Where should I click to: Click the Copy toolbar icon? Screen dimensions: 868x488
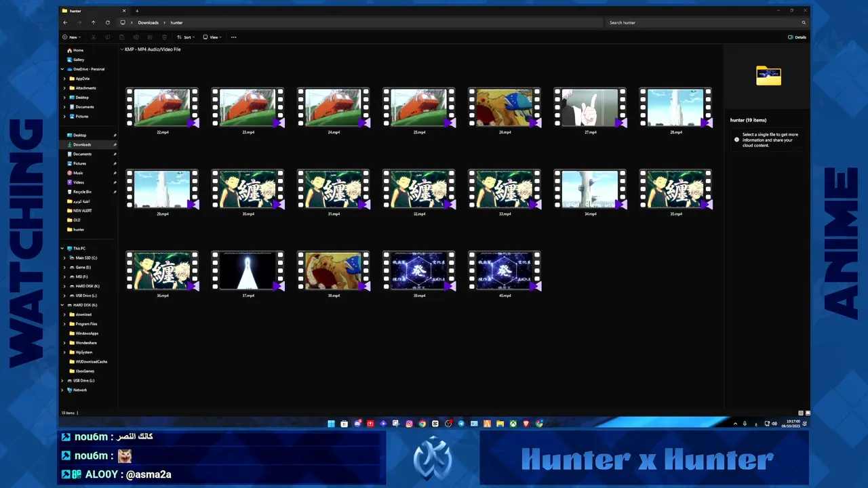coord(107,37)
